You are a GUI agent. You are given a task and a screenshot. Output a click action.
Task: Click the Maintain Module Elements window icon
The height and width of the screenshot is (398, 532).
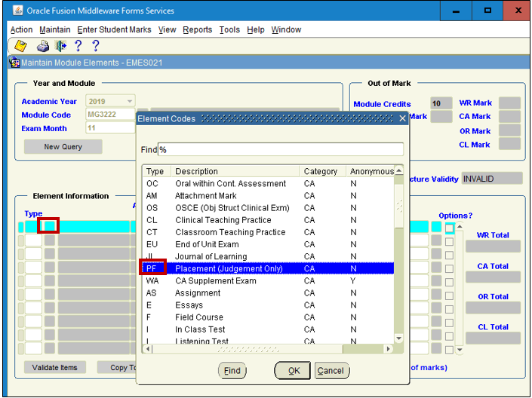point(14,63)
